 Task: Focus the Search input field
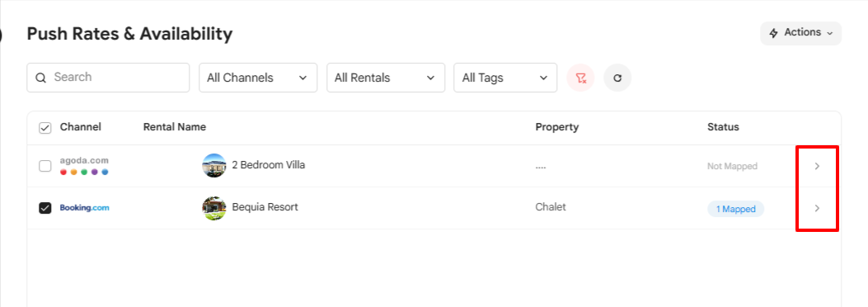[x=108, y=78]
